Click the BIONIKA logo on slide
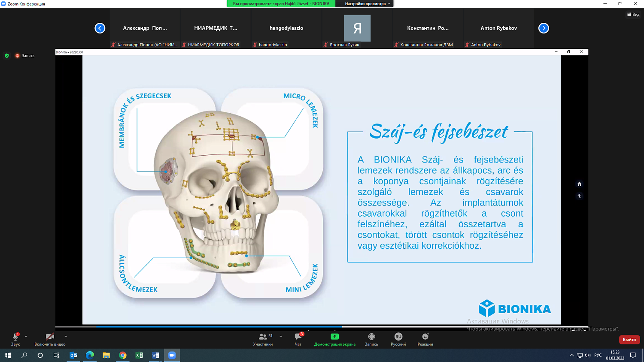The image size is (644, 362). tap(515, 308)
